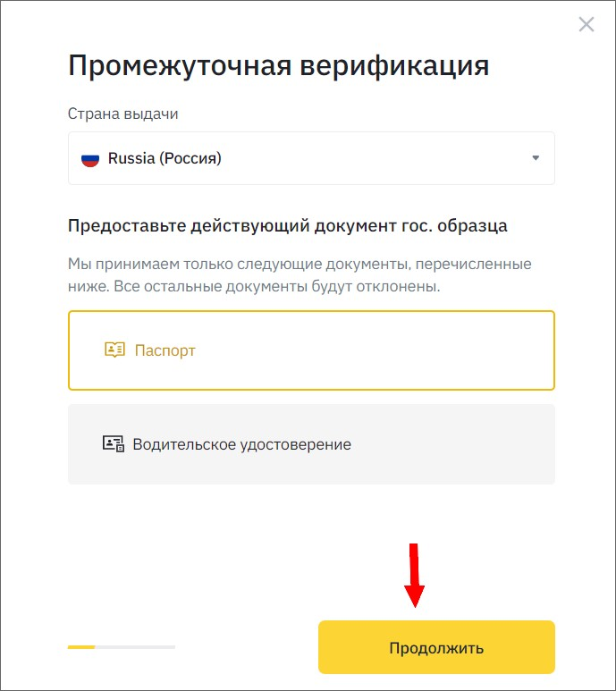Select the Паспорт document option

(x=311, y=350)
